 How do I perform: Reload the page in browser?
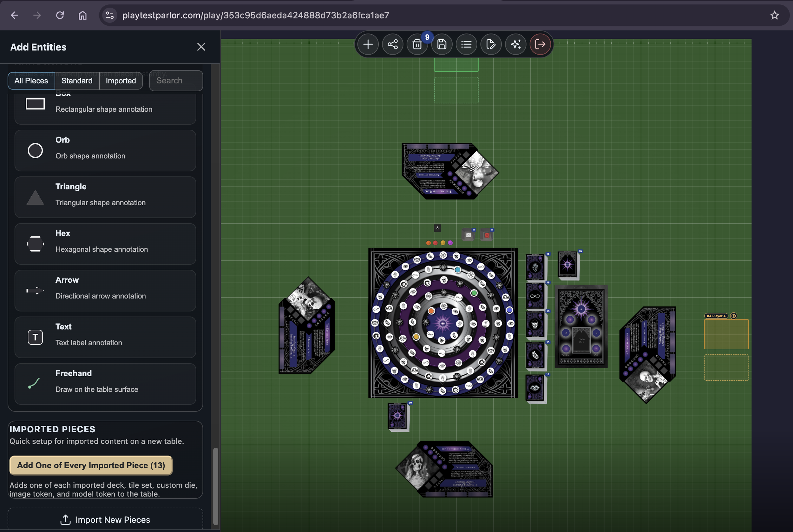coord(60,15)
